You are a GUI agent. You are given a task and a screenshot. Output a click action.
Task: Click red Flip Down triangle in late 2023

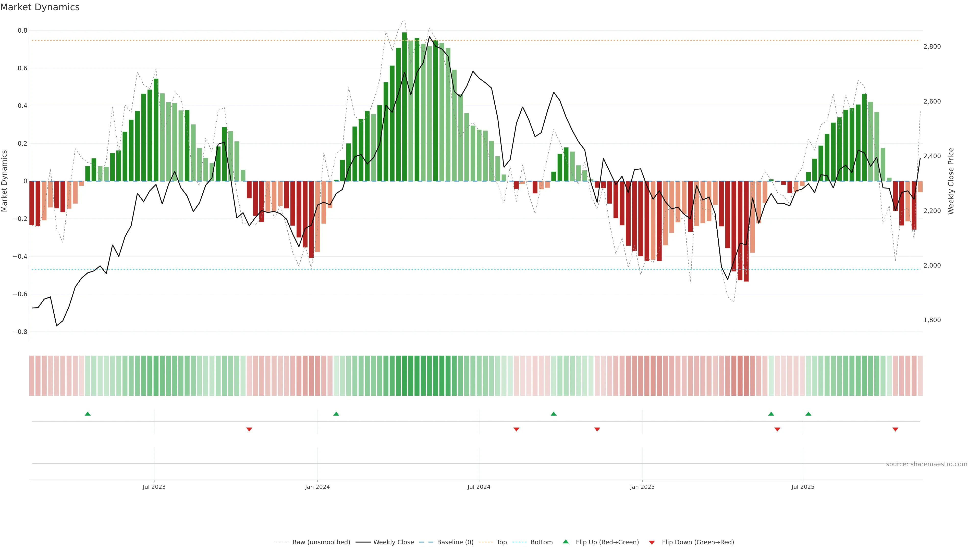tap(249, 429)
